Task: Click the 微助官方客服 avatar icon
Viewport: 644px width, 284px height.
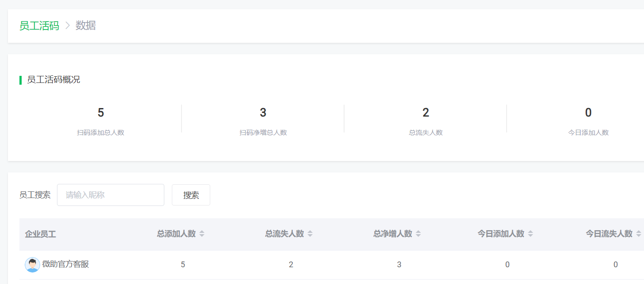Action: click(x=32, y=265)
